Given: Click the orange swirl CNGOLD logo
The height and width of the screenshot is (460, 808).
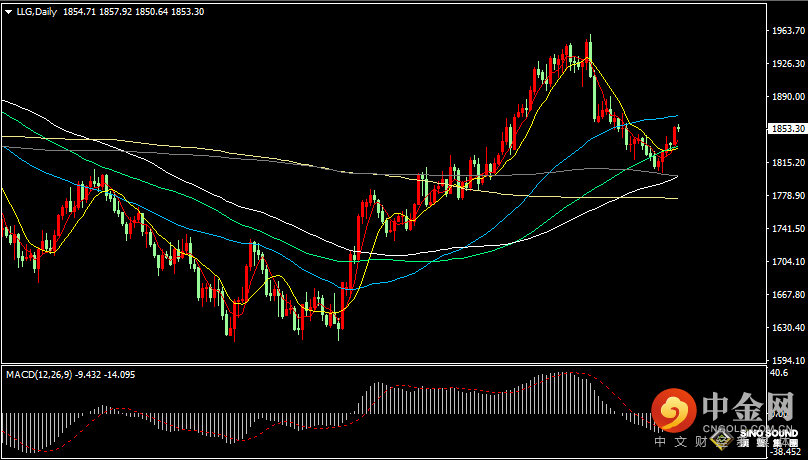Looking at the screenshot, I should click(675, 410).
